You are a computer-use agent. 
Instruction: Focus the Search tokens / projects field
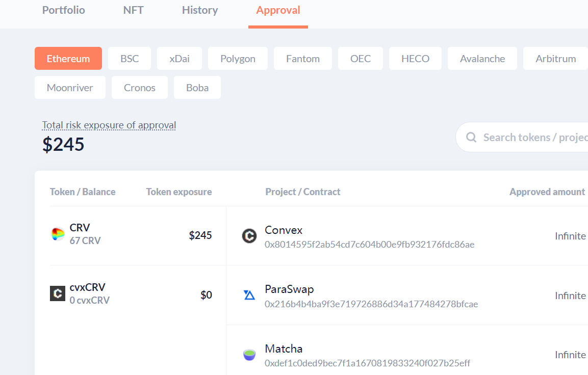pyautogui.click(x=522, y=137)
